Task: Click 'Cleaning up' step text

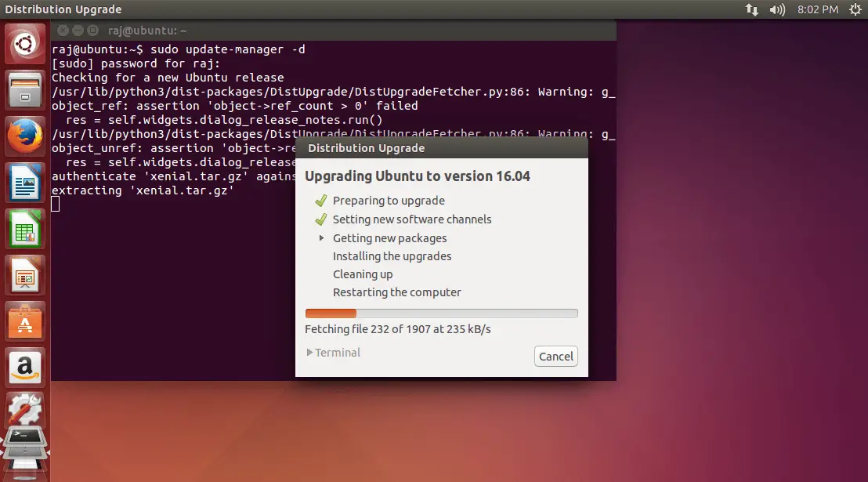Action: tap(363, 274)
